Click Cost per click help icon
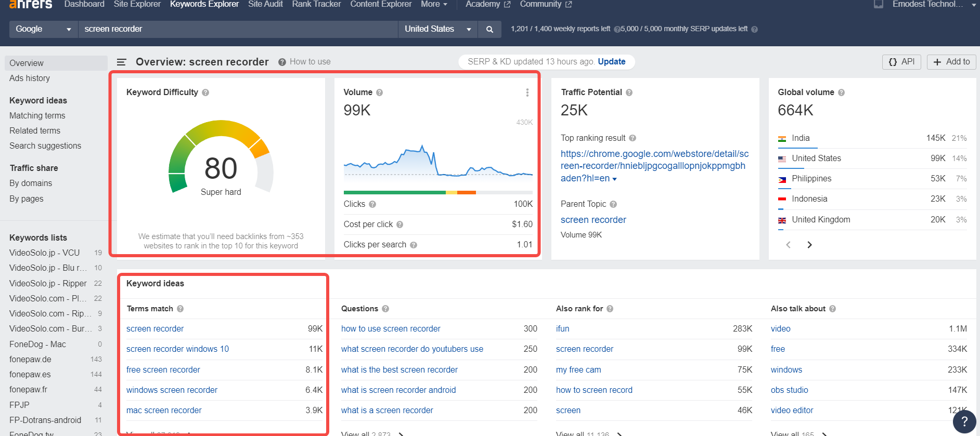This screenshot has width=980, height=436. point(400,224)
